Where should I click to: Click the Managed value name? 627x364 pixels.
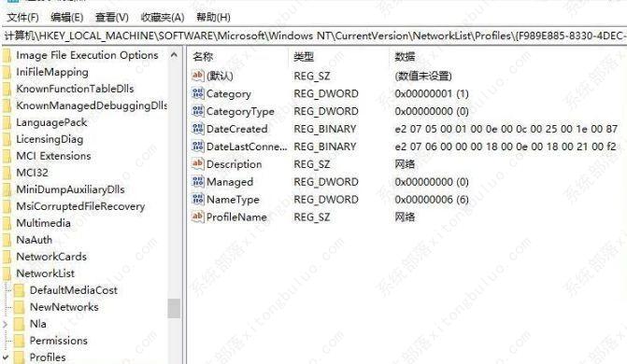[230, 182]
